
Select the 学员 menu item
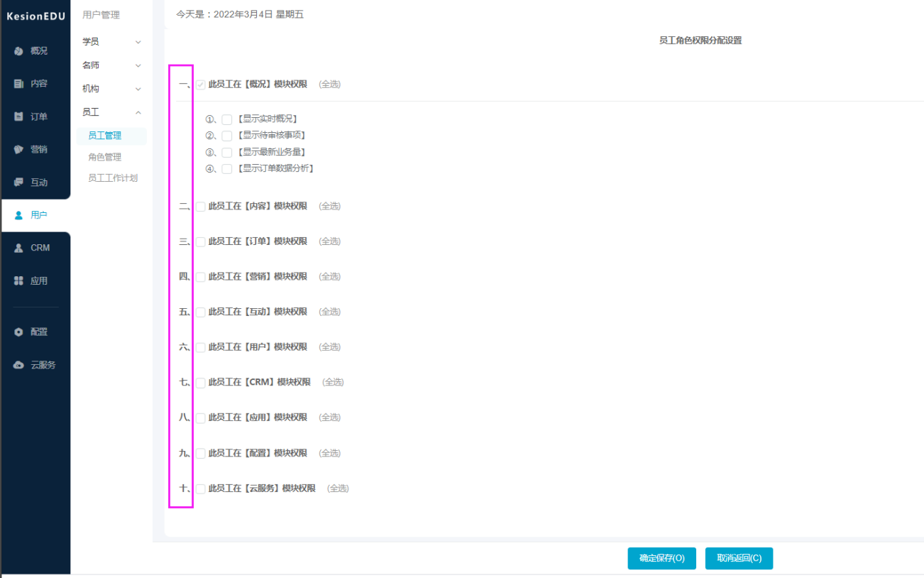91,42
